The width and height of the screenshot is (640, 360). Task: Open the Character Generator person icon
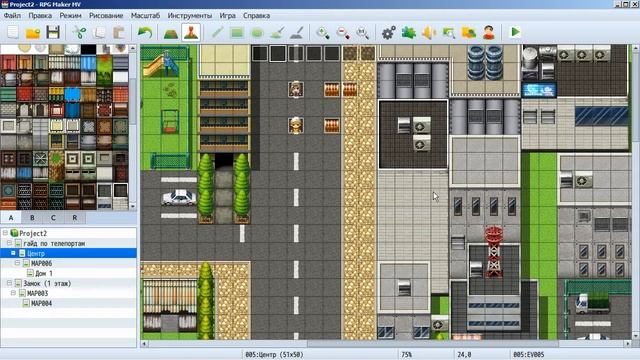point(489,32)
